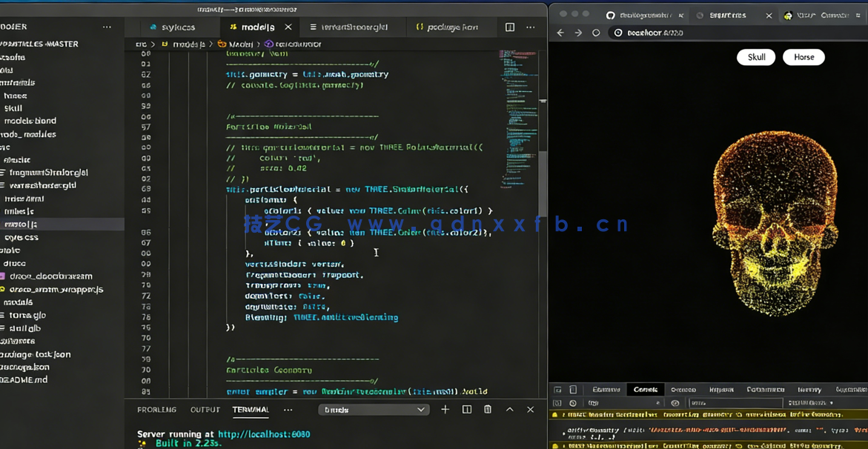Open the terminal shell selector dropdown
This screenshot has height=449, width=868.
374,410
